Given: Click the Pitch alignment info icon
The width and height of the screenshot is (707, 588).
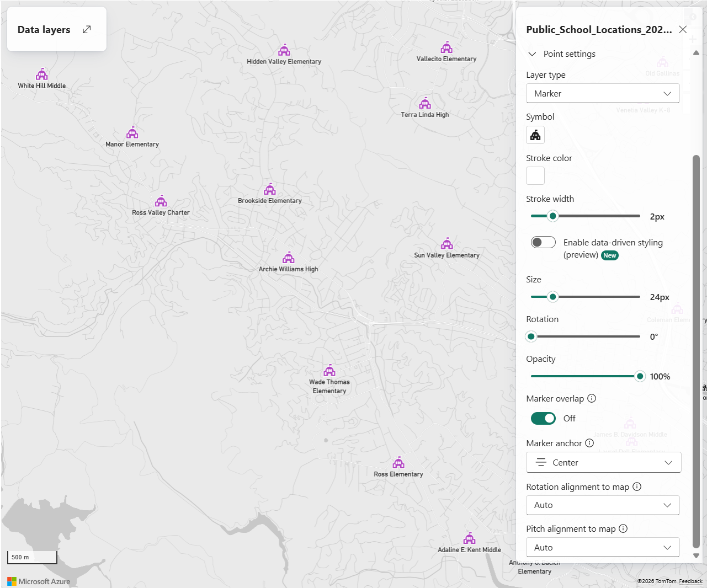Looking at the screenshot, I should [x=623, y=528].
